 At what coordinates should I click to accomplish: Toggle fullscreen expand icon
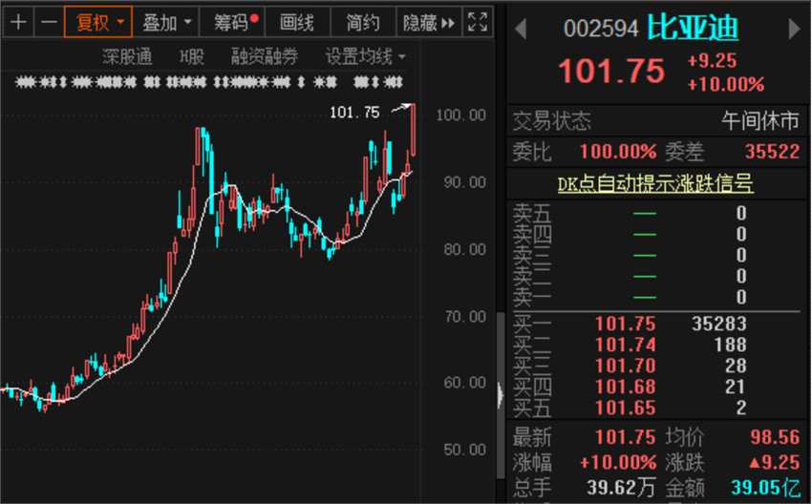pos(477,22)
